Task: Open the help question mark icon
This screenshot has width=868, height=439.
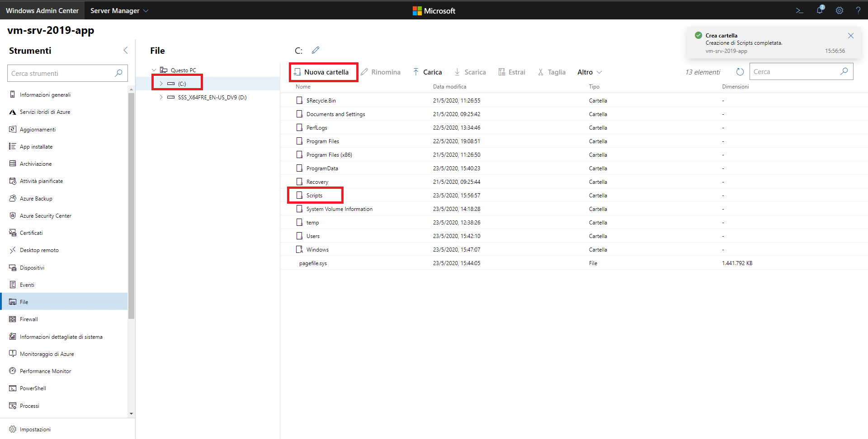Action: point(858,10)
